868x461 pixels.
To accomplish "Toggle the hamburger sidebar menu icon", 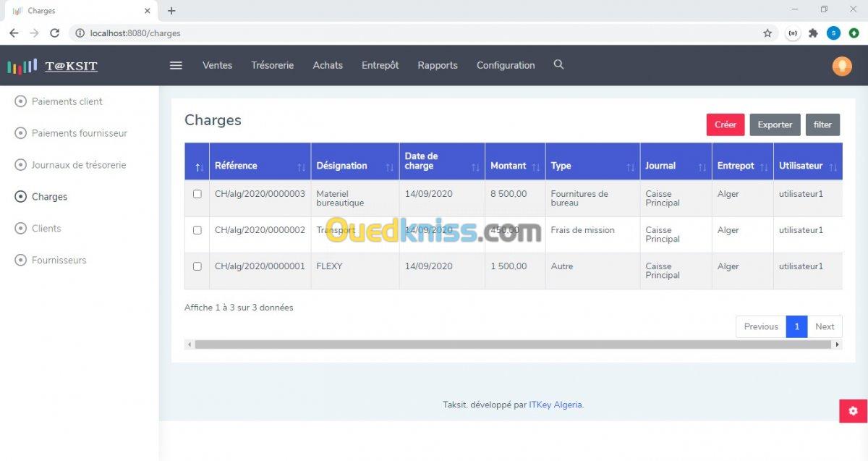I will tap(176, 65).
